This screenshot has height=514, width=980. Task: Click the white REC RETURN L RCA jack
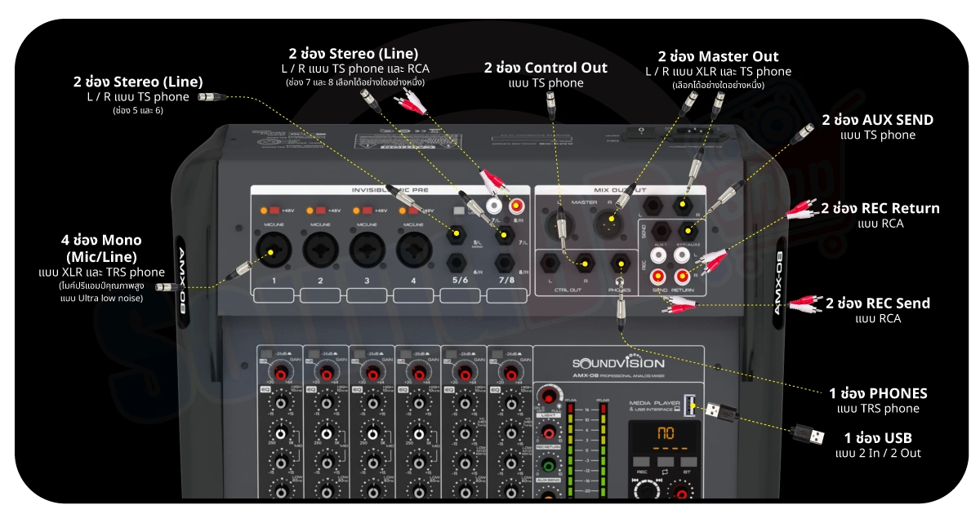click(684, 255)
